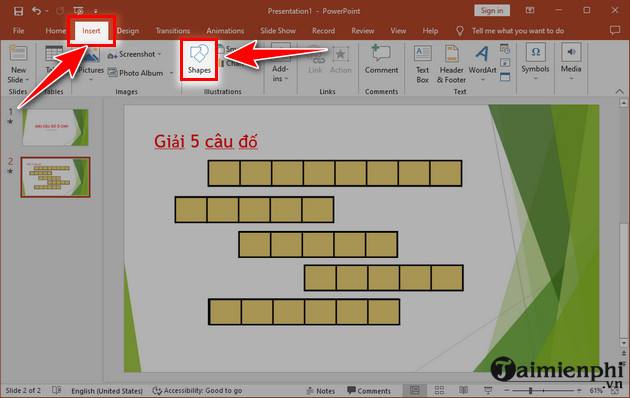Open Ribbon Display Options icon
The height and width of the screenshot is (398, 630).
click(x=530, y=10)
